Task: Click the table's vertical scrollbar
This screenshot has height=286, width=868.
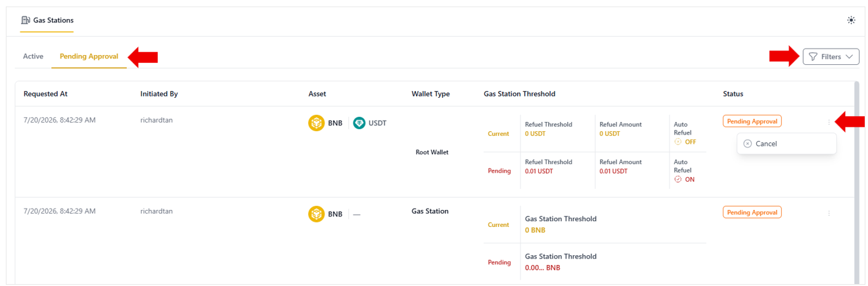Action: pyautogui.click(x=856, y=182)
